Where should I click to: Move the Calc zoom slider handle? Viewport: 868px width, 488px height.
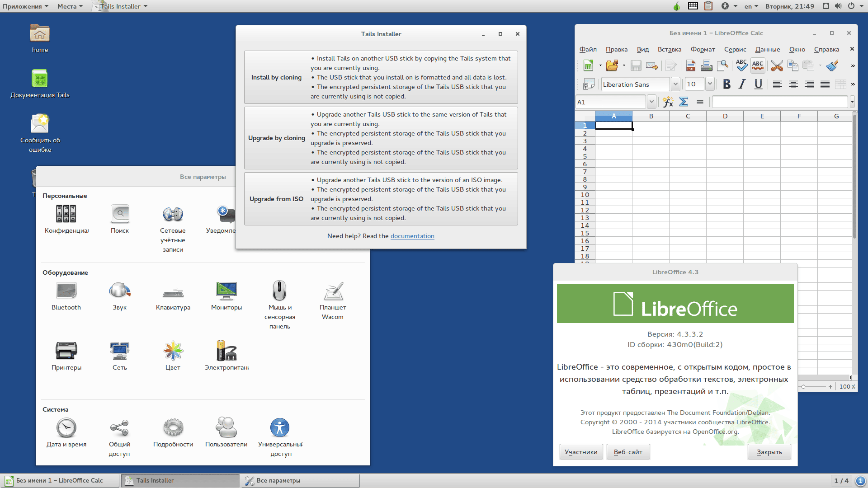[803, 387]
